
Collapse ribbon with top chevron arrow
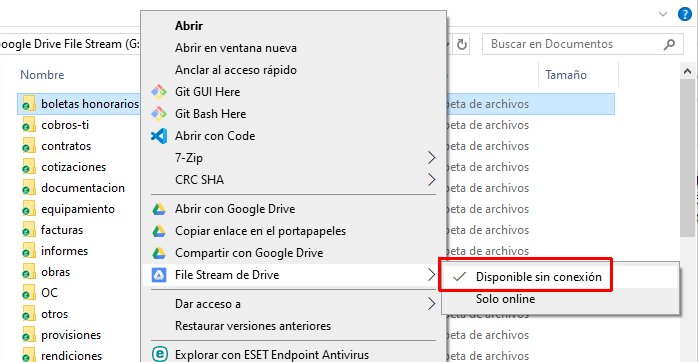pos(663,14)
